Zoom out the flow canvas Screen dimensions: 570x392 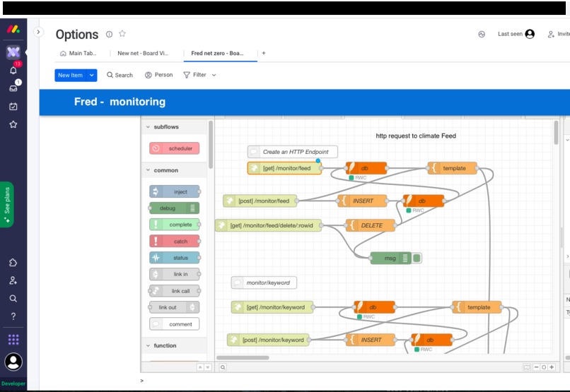536,367
